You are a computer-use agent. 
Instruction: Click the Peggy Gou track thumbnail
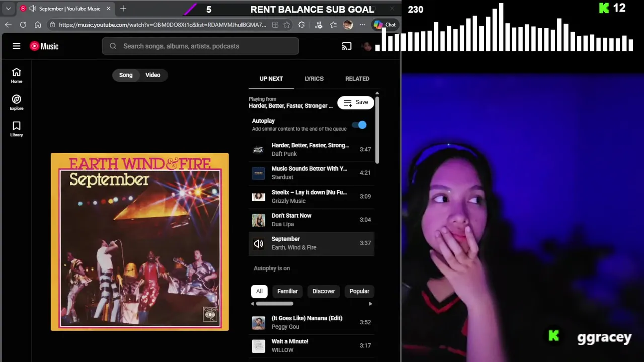[258, 322]
